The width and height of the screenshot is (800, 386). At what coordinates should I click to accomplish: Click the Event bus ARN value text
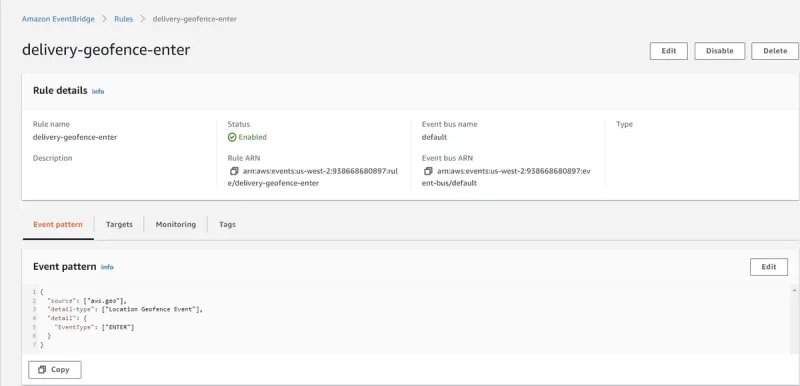click(x=506, y=177)
